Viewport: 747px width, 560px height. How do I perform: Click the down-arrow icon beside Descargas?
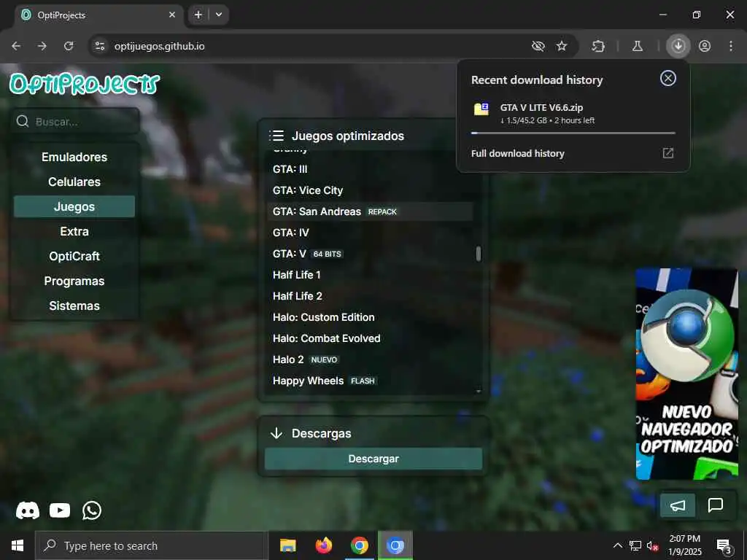(276, 433)
